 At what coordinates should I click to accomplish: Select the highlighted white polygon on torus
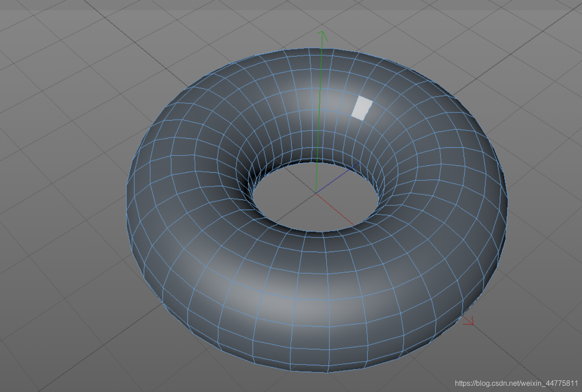(x=362, y=108)
